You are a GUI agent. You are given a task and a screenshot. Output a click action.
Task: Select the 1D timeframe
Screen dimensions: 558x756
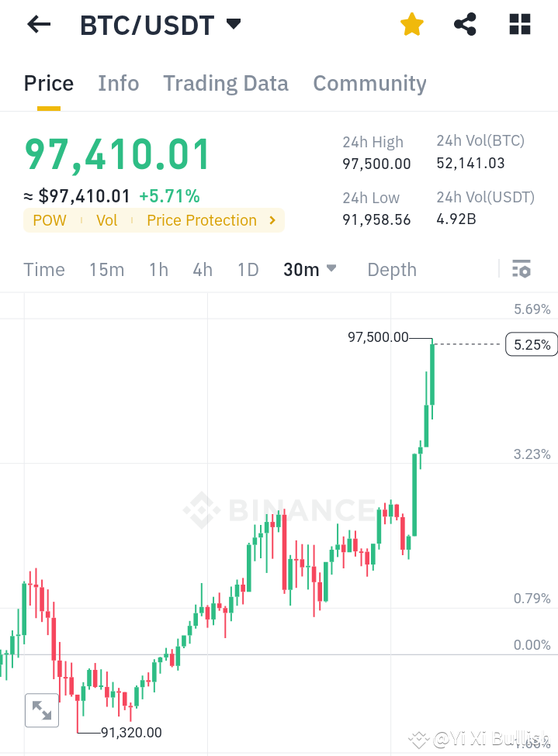tap(248, 269)
